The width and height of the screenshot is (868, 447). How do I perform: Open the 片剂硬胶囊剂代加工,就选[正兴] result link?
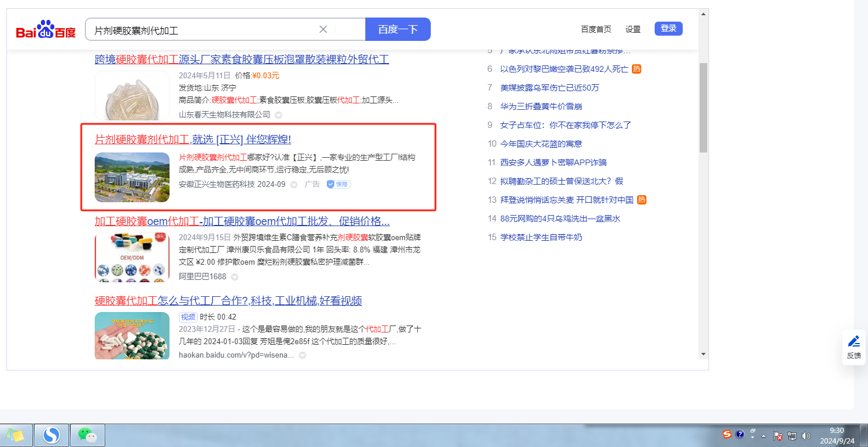[192, 140]
